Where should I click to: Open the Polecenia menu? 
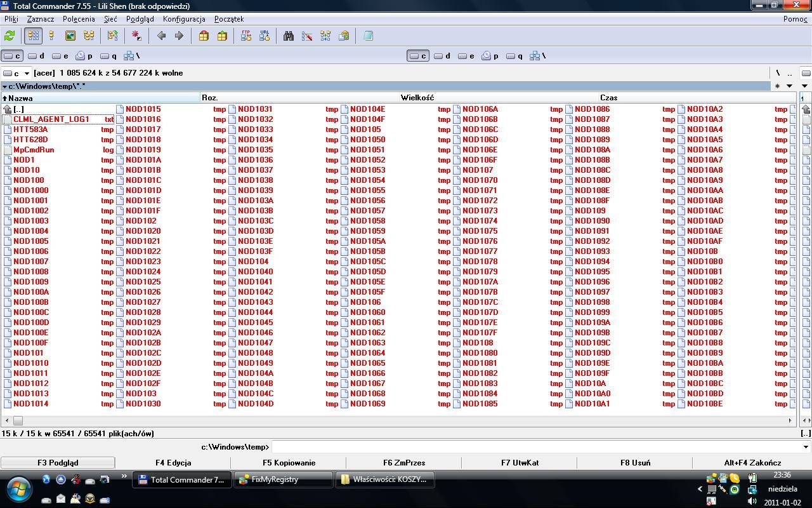coord(79,19)
